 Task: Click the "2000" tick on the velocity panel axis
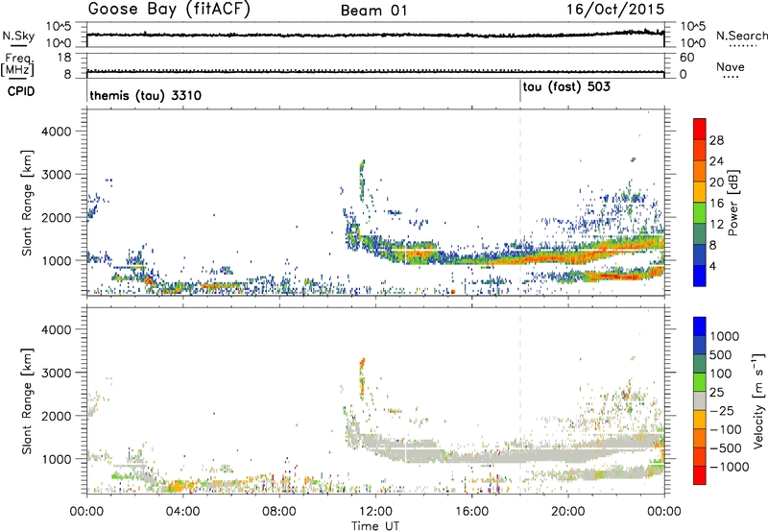click(56, 416)
